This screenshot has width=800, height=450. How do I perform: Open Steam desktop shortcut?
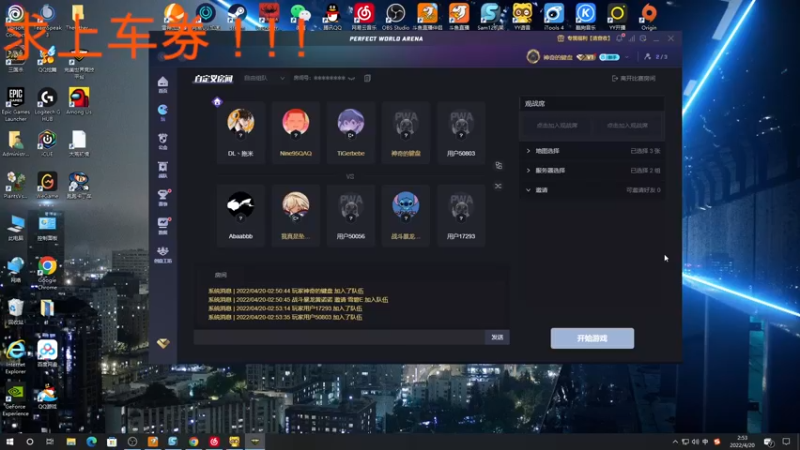click(237, 16)
